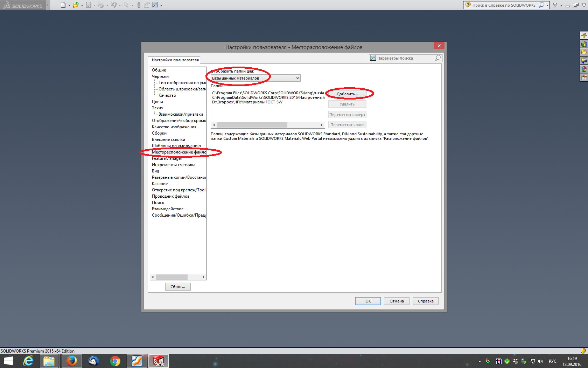
Task: Click the 'Справка' button
Action: pyautogui.click(x=426, y=301)
